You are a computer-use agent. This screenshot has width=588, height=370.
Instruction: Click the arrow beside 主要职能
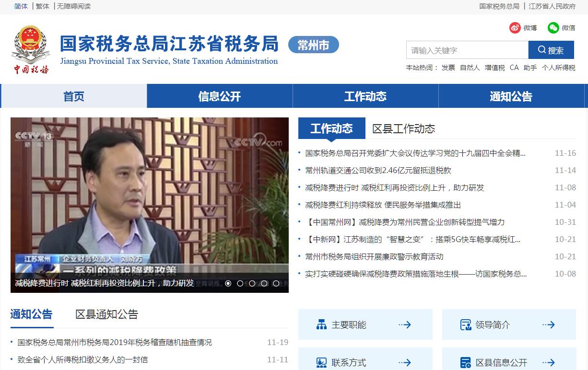[x=405, y=324]
